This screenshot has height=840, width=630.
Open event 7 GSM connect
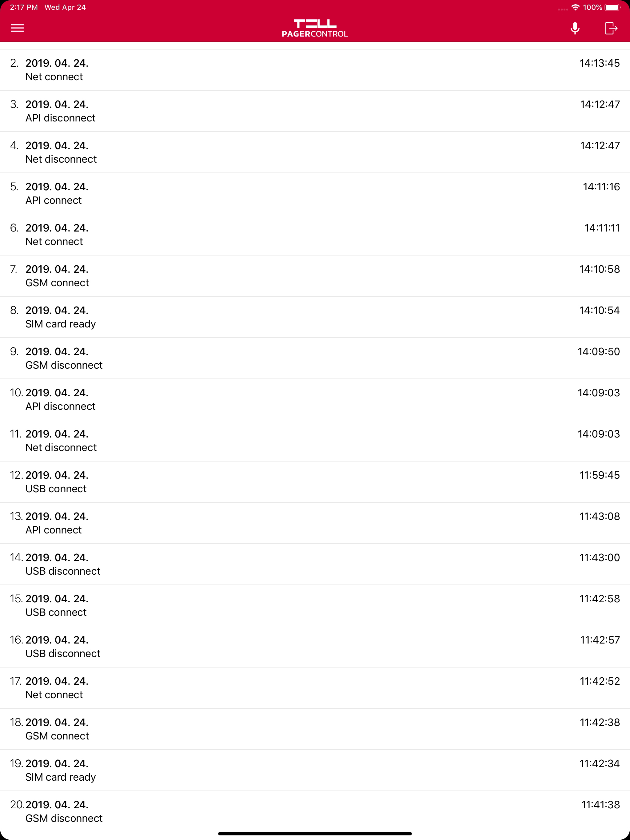(315, 276)
